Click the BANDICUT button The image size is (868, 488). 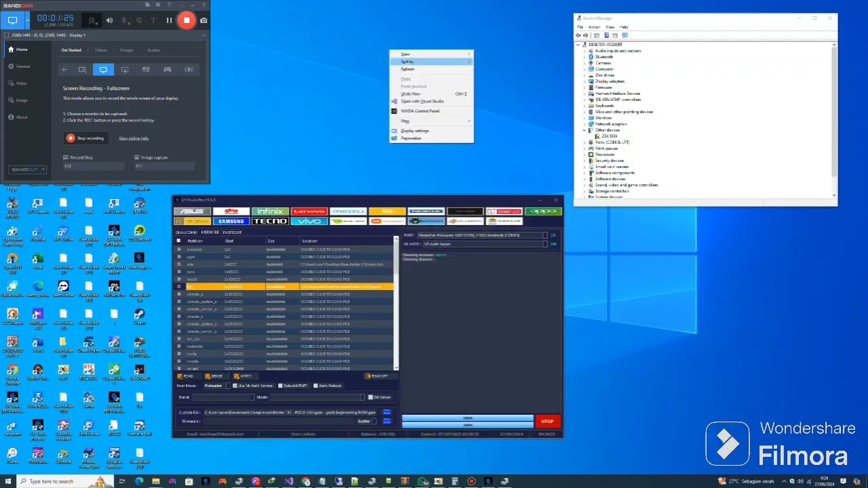(27, 169)
